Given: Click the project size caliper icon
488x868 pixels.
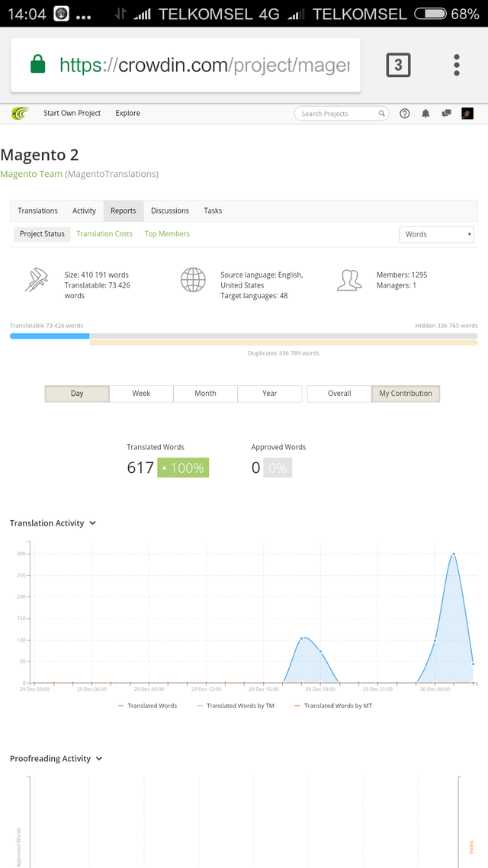Looking at the screenshot, I should tap(36, 280).
